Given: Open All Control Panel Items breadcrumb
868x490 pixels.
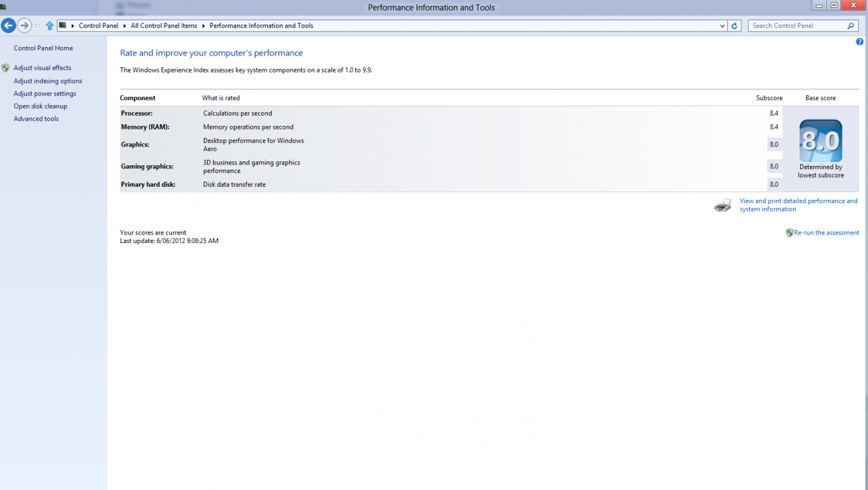Looking at the screenshot, I should [x=163, y=25].
